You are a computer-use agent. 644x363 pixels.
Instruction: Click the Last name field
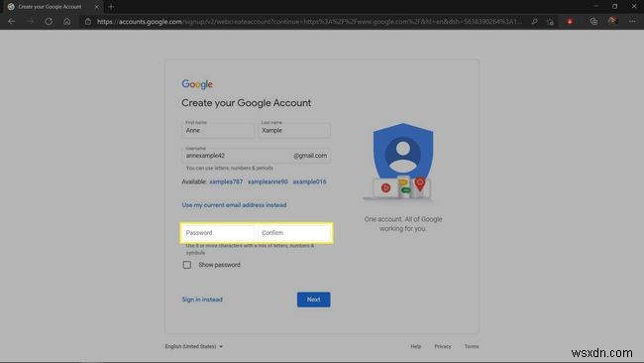click(294, 130)
